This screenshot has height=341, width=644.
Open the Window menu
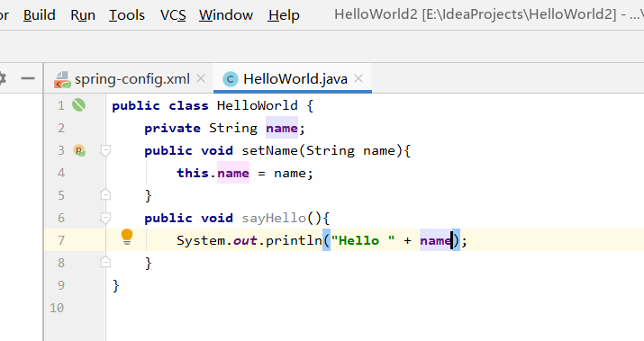tap(226, 15)
